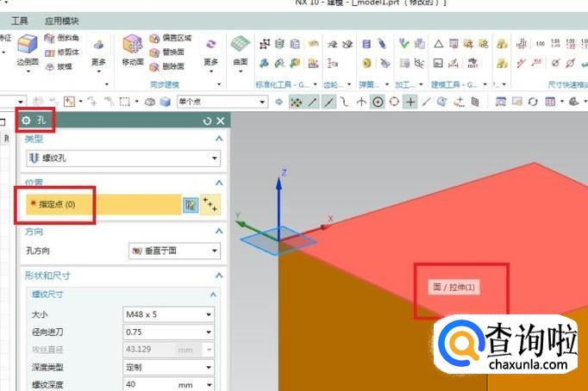
Task: Switch to the 应用模块 ribbon tab
Action: pyautogui.click(x=60, y=19)
